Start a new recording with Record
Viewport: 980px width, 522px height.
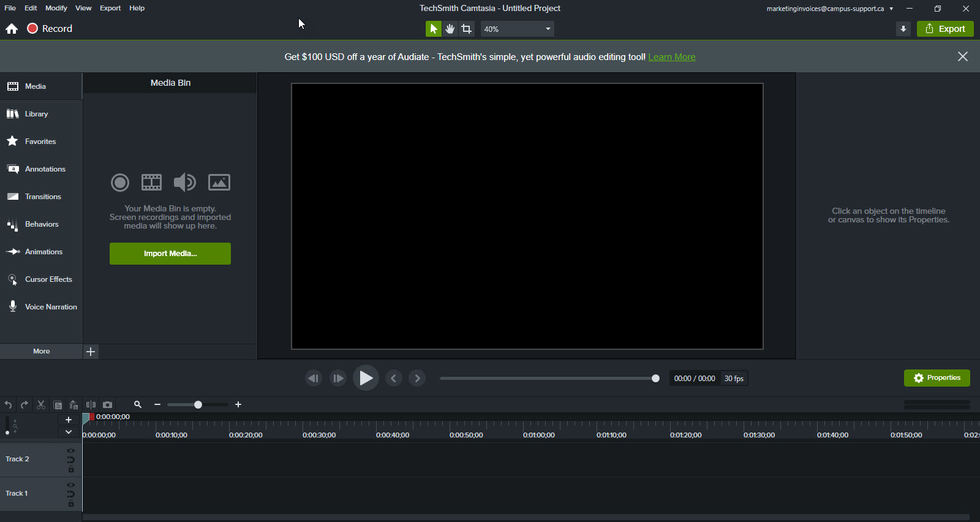point(50,29)
